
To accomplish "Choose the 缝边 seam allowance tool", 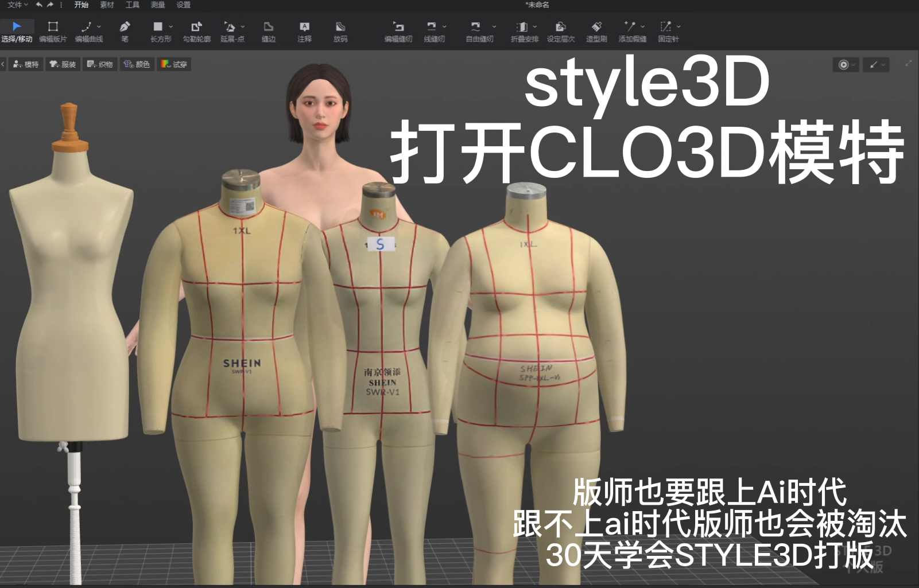I will 268,32.
